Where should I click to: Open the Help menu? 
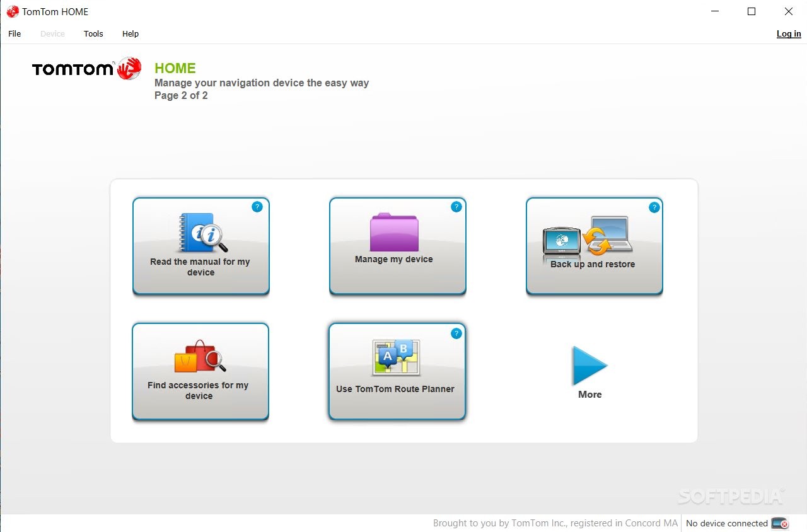pos(131,33)
